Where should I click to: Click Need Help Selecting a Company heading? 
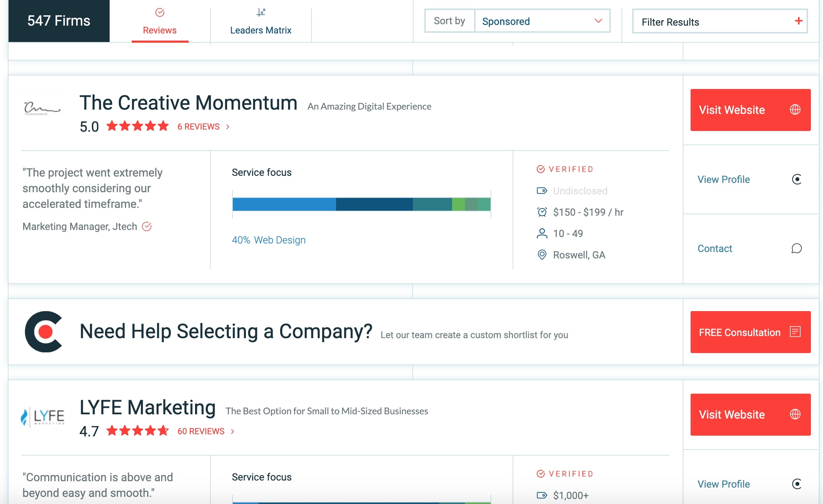[226, 331]
